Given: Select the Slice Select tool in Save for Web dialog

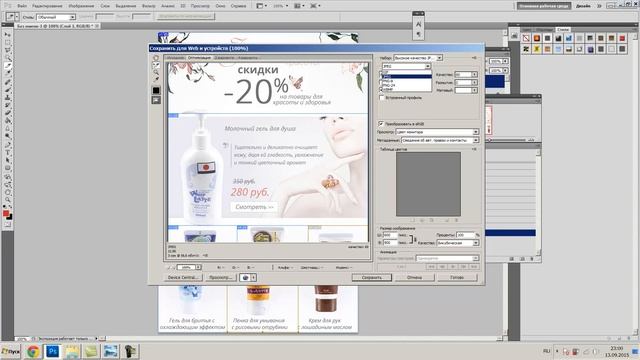Looking at the screenshot, I should (x=156, y=65).
